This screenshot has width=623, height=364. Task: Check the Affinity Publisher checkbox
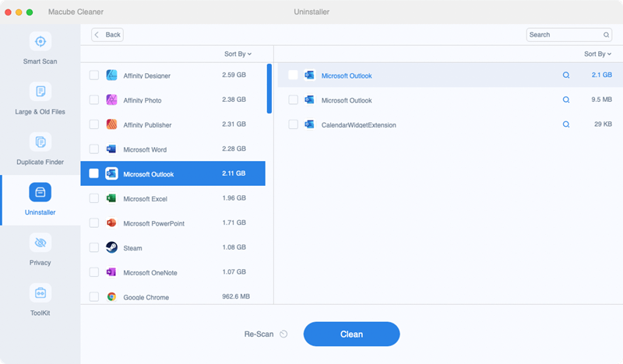[x=94, y=124]
